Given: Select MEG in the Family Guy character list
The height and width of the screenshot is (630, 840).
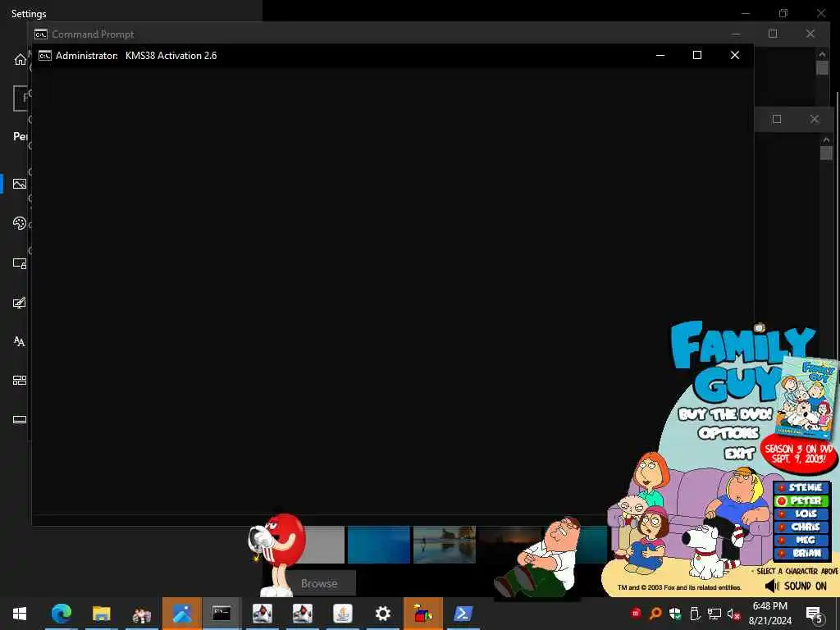Looking at the screenshot, I should [x=801, y=540].
